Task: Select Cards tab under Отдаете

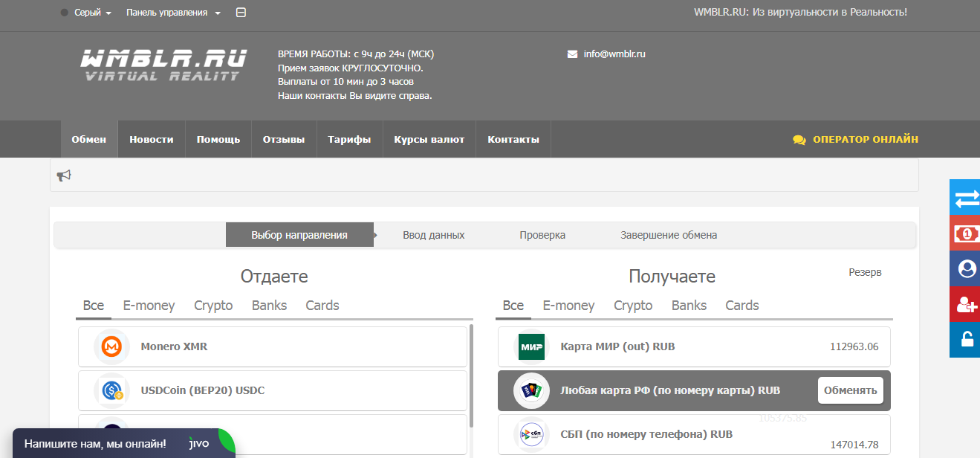Action: 322,306
